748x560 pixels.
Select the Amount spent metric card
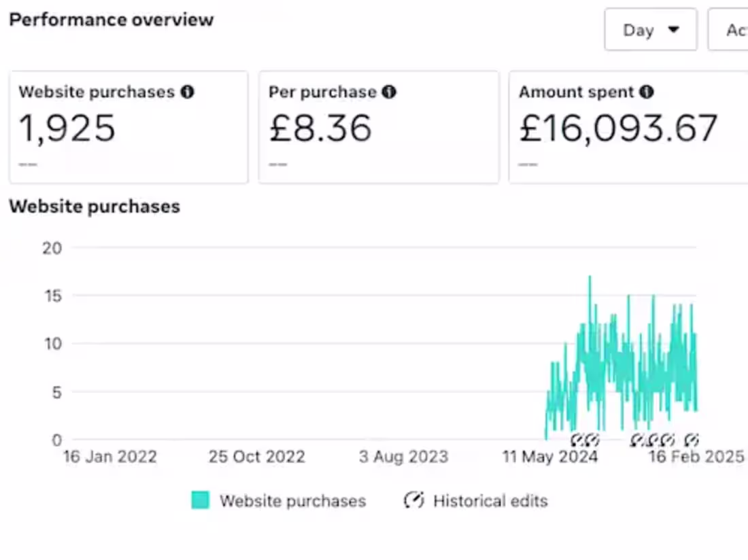[x=626, y=126]
